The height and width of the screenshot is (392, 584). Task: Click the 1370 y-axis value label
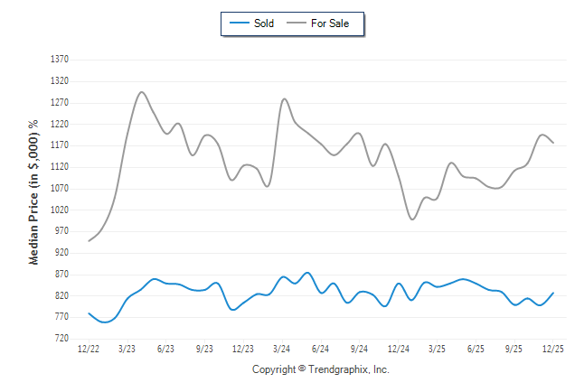(60, 59)
